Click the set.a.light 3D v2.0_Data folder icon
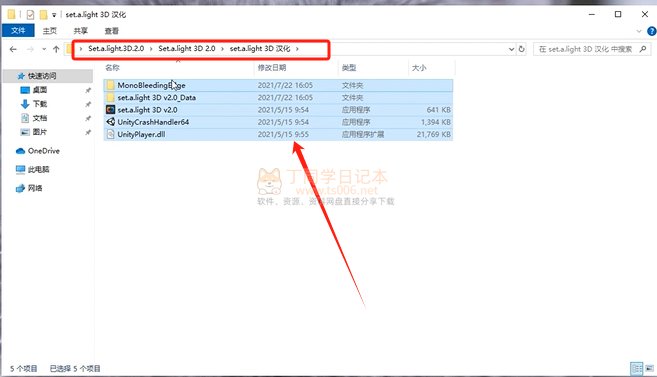The image size is (657, 377). click(x=110, y=97)
